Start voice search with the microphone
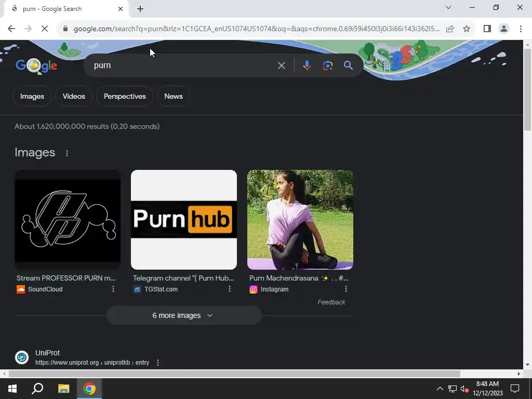Screen dimensions: 532x399 (x=307, y=65)
